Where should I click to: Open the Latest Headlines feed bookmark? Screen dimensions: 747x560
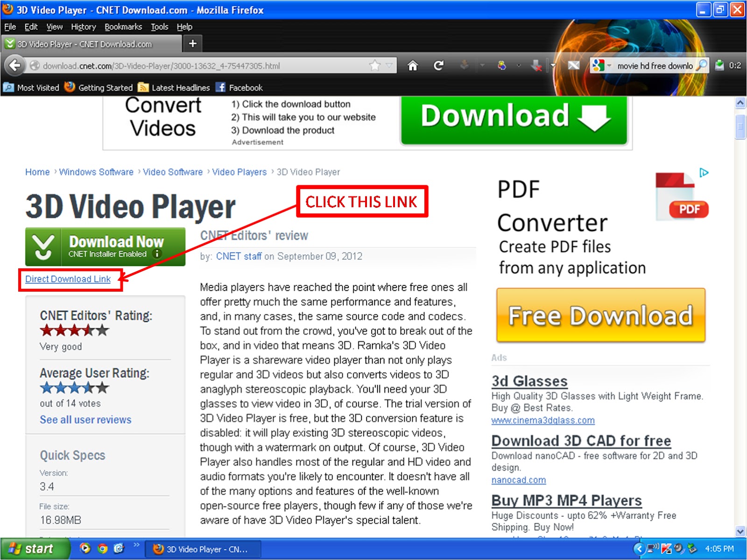click(174, 87)
